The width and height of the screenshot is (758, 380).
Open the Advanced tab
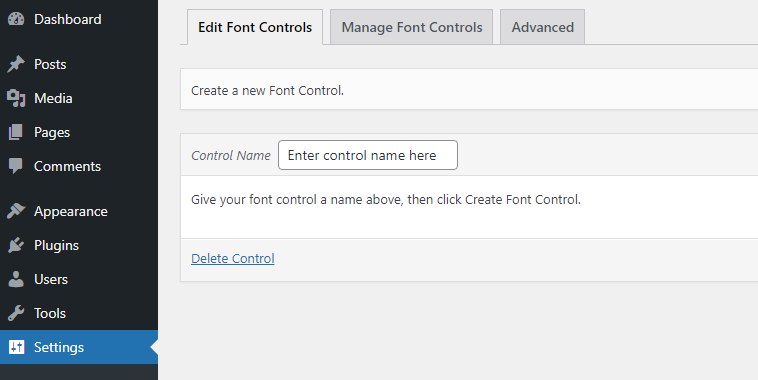coord(542,27)
